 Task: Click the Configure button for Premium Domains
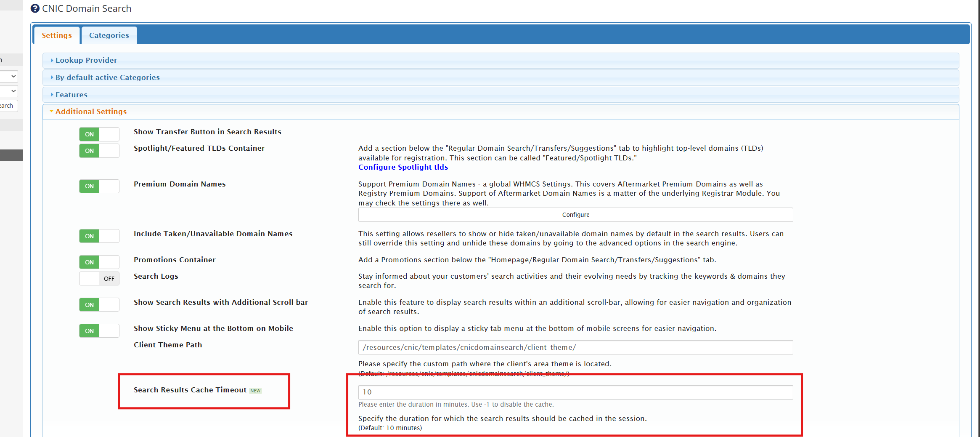(x=575, y=215)
